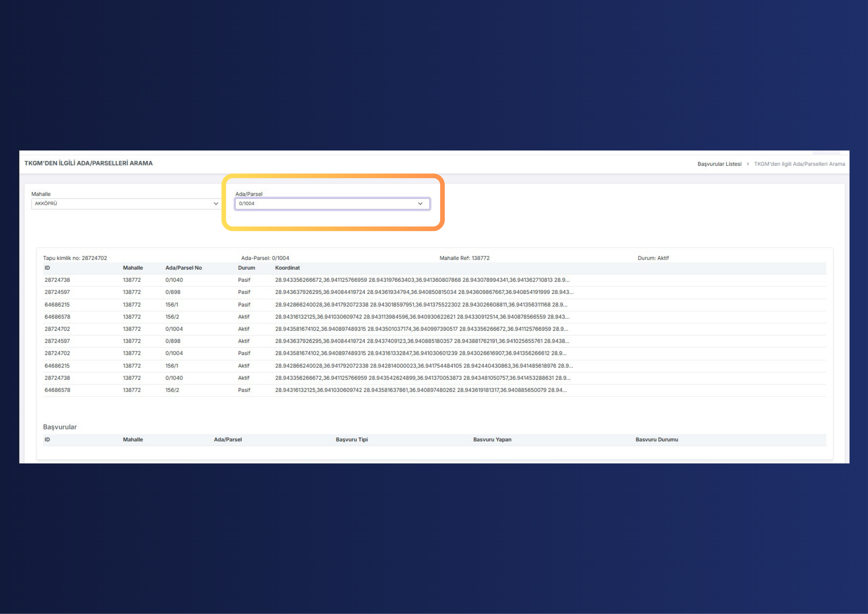Click the 0/898 cell in the Pasif row
Screen dimensions: 868x614
pyautogui.click(x=173, y=292)
